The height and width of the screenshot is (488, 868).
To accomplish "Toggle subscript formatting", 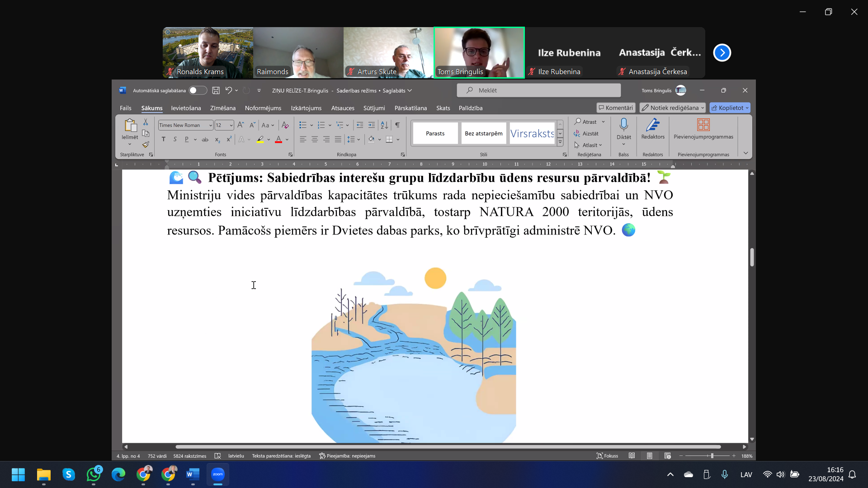I will [x=217, y=139].
